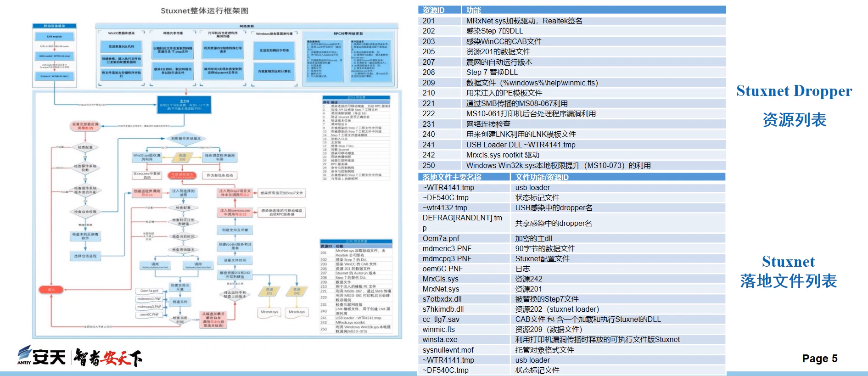Select the 用来创建LNK利用的LNK模板文件 cell
The height and width of the screenshot is (376, 868).
[594, 134]
